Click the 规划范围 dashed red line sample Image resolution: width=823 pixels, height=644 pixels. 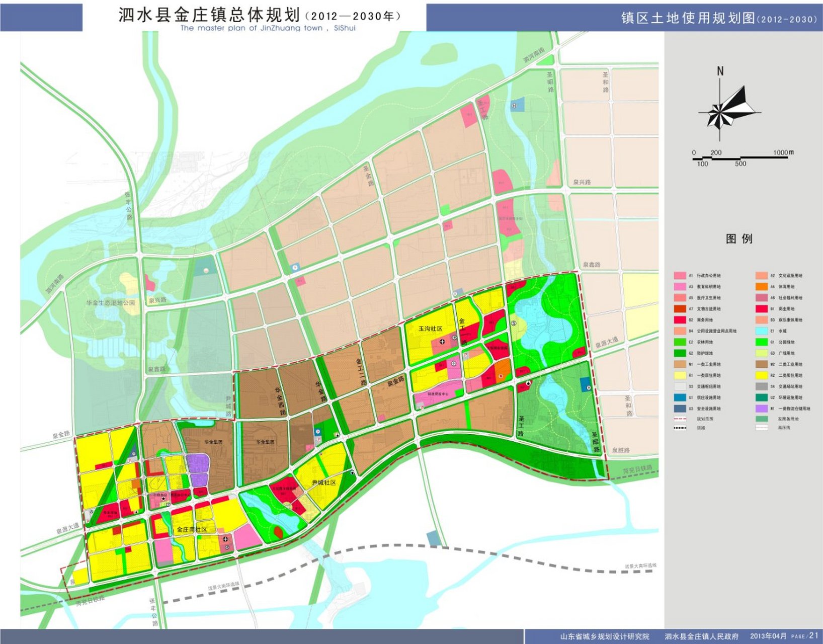[x=680, y=419]
